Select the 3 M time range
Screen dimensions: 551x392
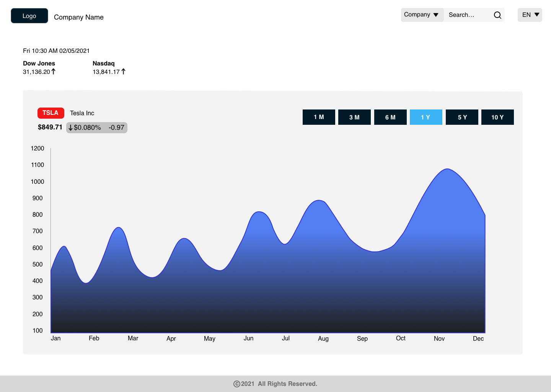pyautogui.click(x=354, y=117)
